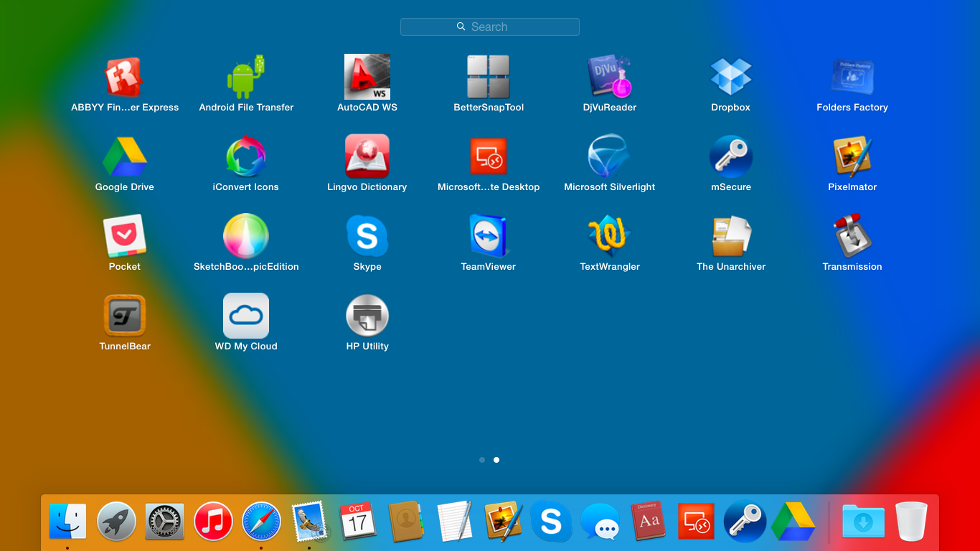Open TextWrangler editor

click(610, 237)
